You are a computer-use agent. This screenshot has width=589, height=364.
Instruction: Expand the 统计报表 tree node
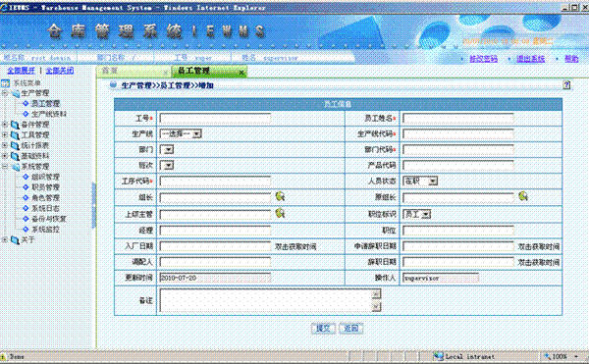[x=5, y=145]
